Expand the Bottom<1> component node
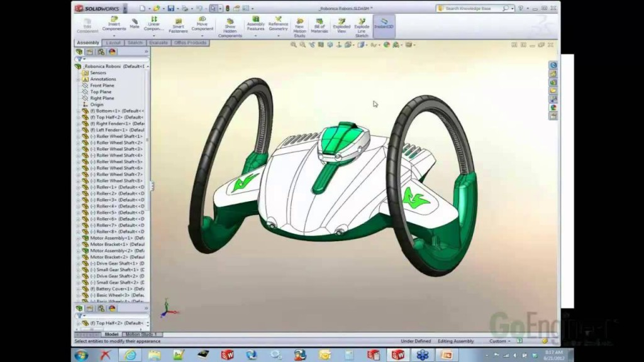The height and width of the screenshot is (362, 644). pos(79,111)
